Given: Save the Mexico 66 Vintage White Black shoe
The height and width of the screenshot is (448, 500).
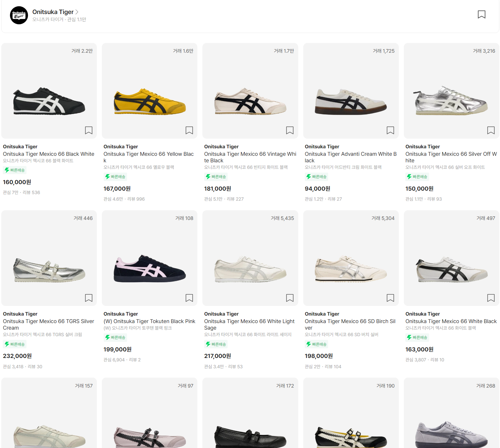Looking at the screenshot, I should pyautogui.click(x=290, y=130).
